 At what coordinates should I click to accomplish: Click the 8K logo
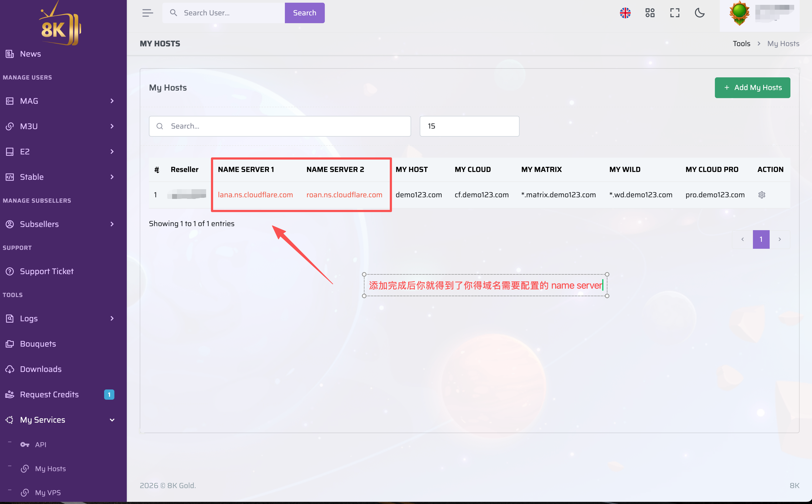(60, 24)
